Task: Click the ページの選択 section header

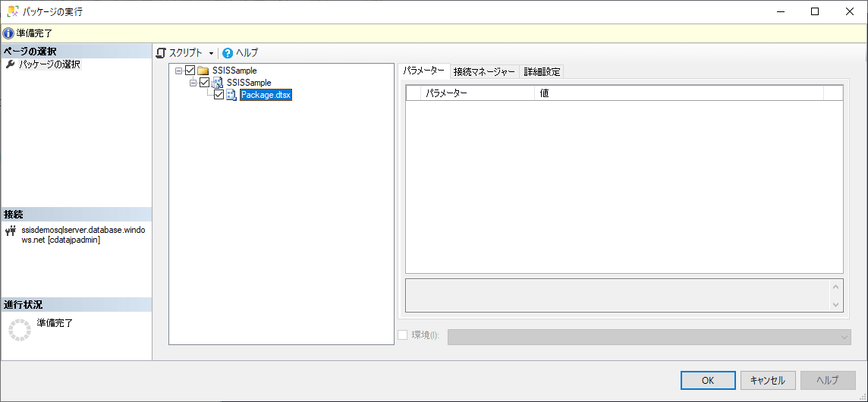Action: click(x=76, y=52)
